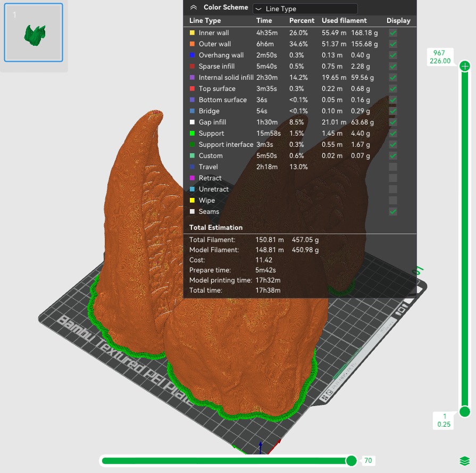Viewport: 476px width, 473px height.
Task: Click the Unretract light blue color swatch
Action: click(x=192, y=189)
